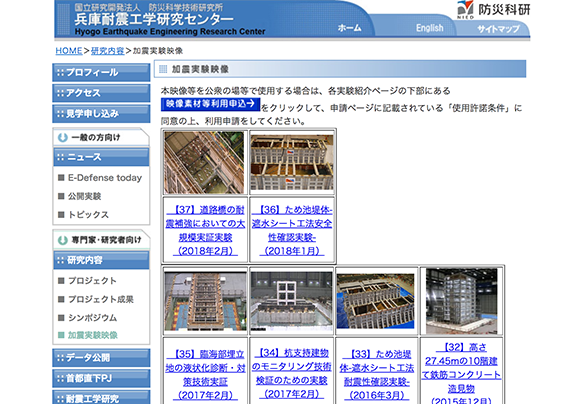
Task: Open the 研究内容 sidebar section
Action: coord(101,260)
